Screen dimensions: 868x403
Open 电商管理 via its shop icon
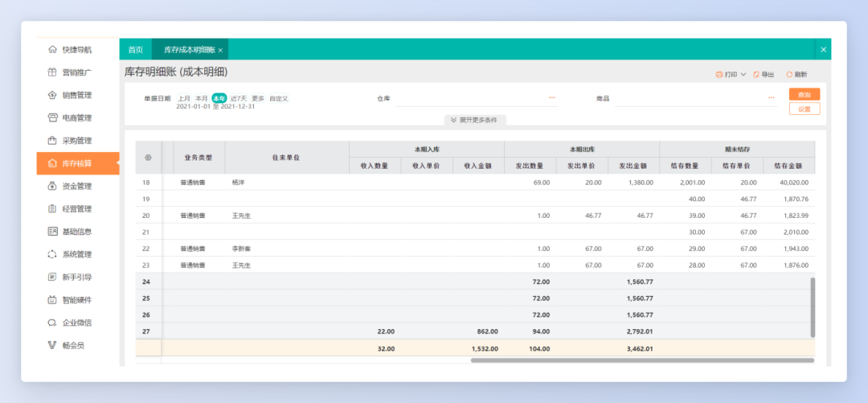52,117
